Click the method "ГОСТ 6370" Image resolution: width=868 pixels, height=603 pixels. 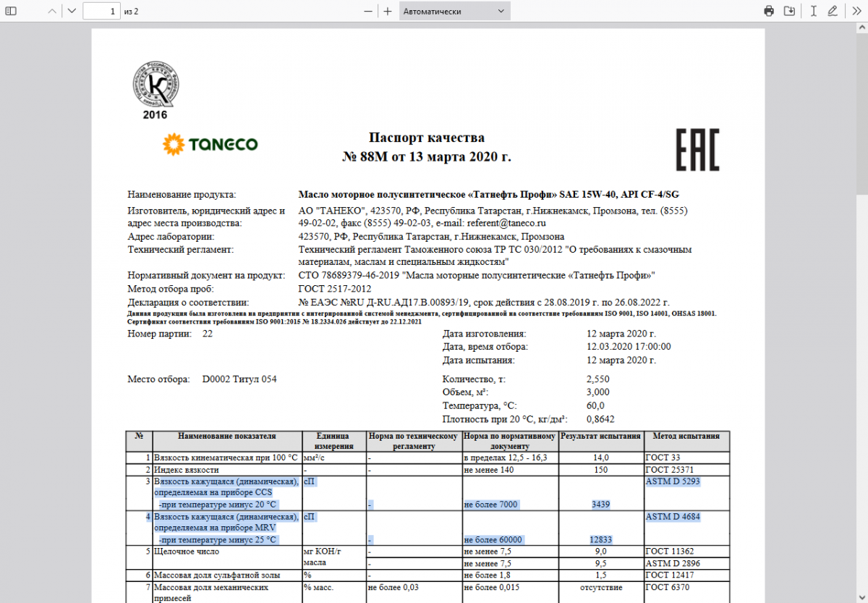tap(668, 587)
